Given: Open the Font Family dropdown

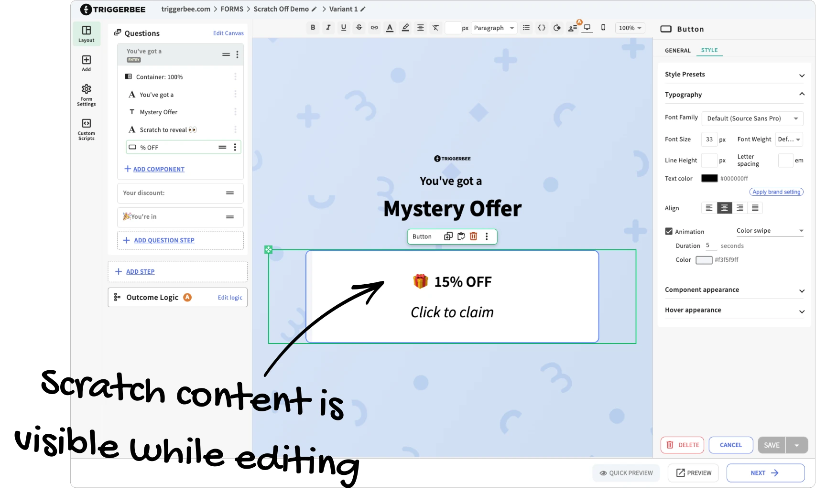Looking at the screenshot, I should coord(752,118).
